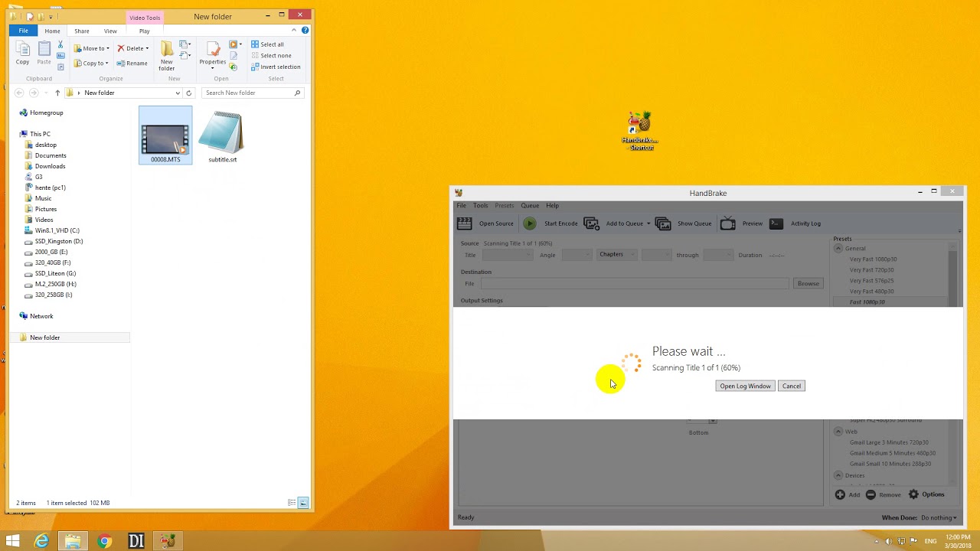Open the Angle dropdown in HandBrake
This screenshot has height=551, width=980.
[576, 255]
